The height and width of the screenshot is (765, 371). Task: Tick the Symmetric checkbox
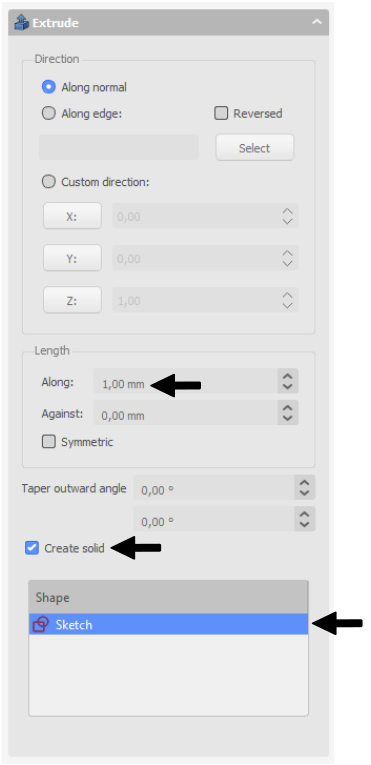[x=48, y=442]
